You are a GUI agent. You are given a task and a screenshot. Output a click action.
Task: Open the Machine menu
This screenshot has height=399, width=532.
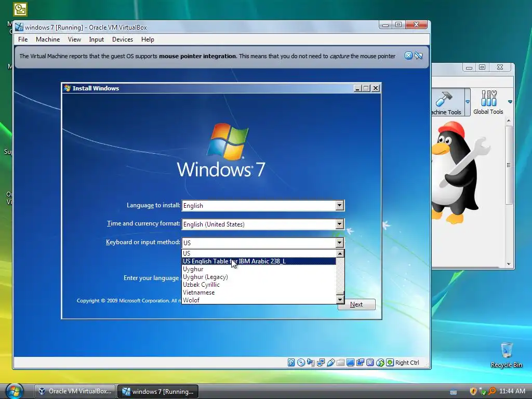[x=48, y=39]
